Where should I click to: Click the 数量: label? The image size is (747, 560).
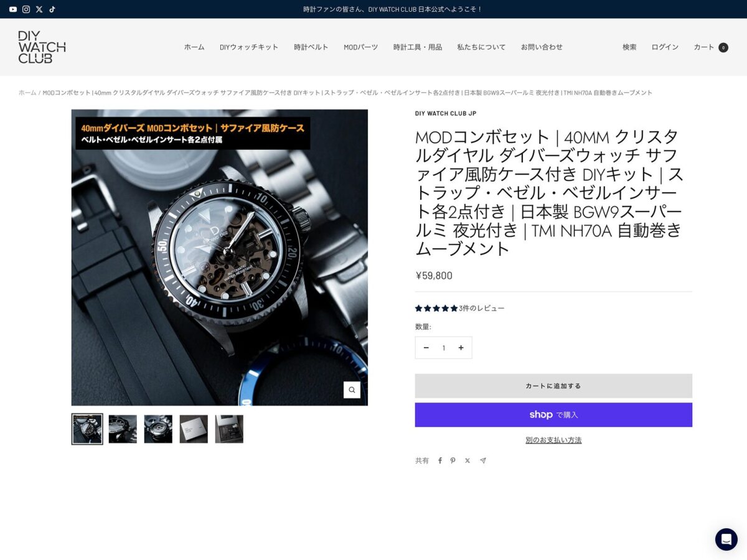423,327
